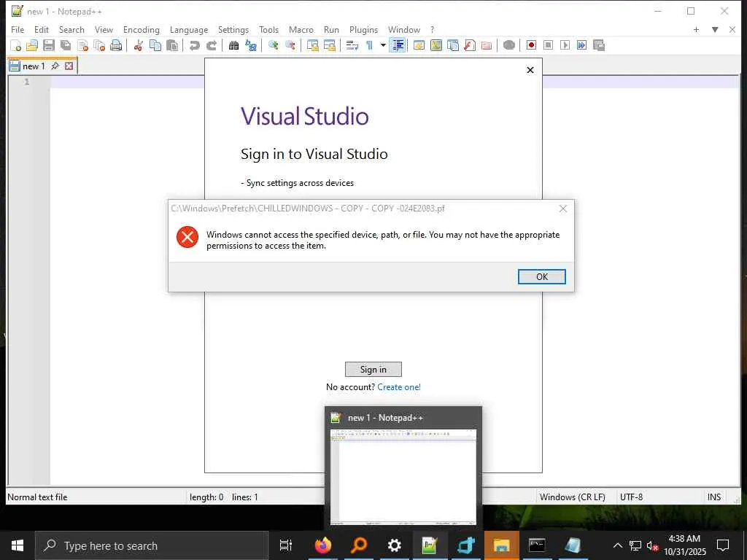747x560 pixels.
Task: Click the Close All toolbar icon
Action: click(x=99, y=45)
